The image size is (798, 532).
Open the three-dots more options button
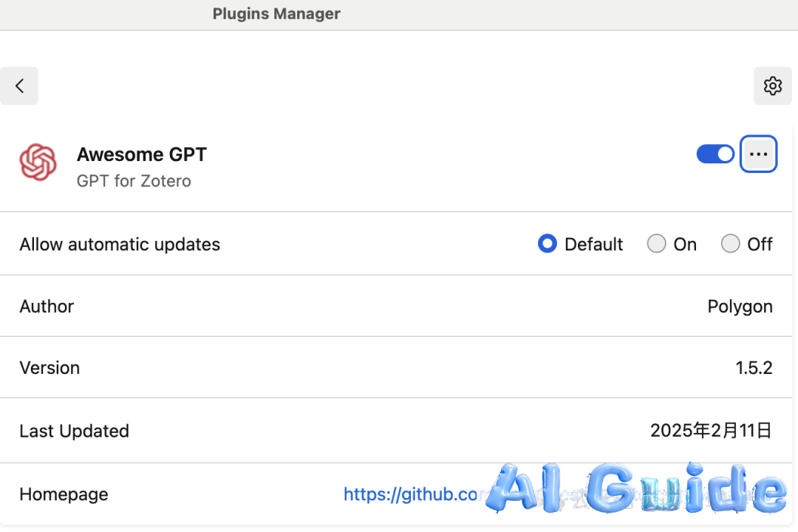[x=758, y=154]
